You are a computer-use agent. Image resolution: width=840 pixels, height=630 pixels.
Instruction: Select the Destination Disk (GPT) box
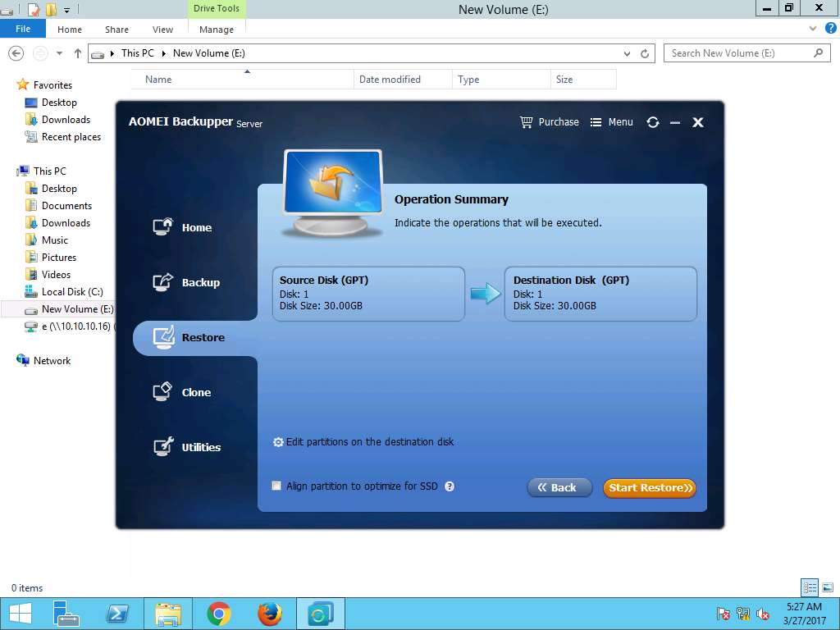pos(600,294)
